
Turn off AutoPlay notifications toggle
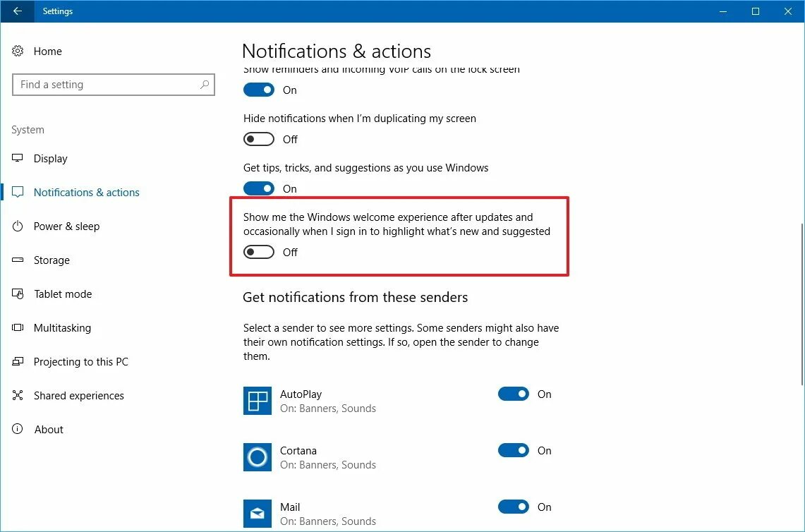pos(513,394)
